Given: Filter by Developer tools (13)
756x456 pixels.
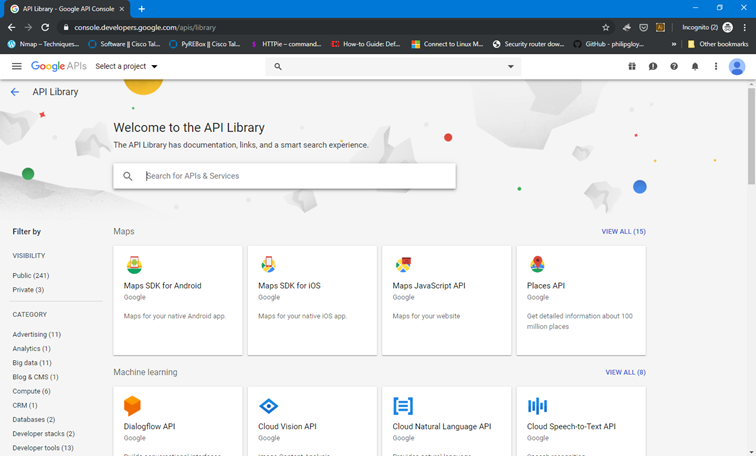Looking at the screenshot, I should [x=43, y=448].
